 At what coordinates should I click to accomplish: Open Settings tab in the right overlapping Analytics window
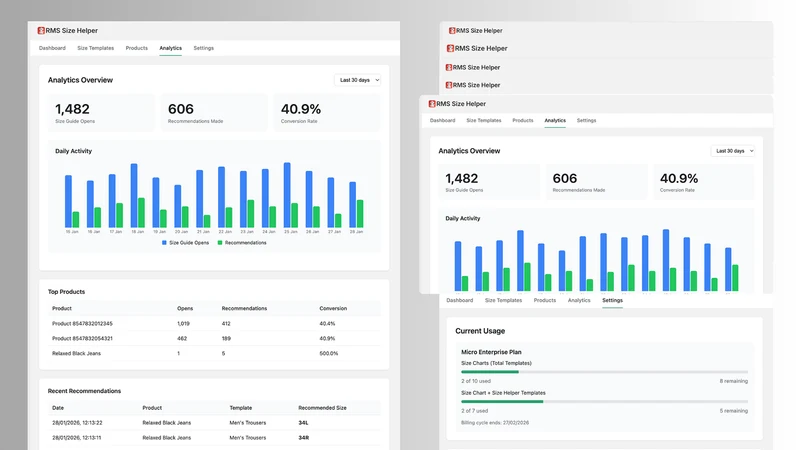tap(586, 120)
